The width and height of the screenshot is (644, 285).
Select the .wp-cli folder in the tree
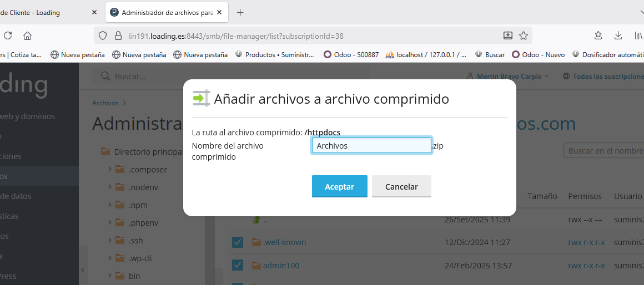tap(140, 258)
